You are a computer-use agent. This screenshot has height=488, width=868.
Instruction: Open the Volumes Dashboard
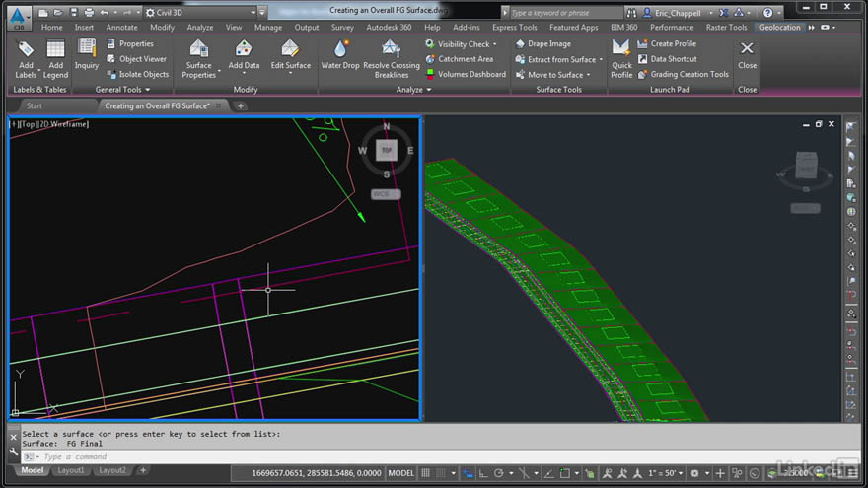(x=466, y=74)
